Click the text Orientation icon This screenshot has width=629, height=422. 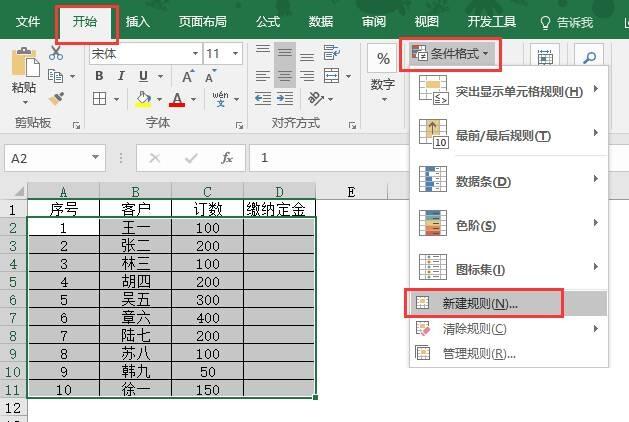316,98
